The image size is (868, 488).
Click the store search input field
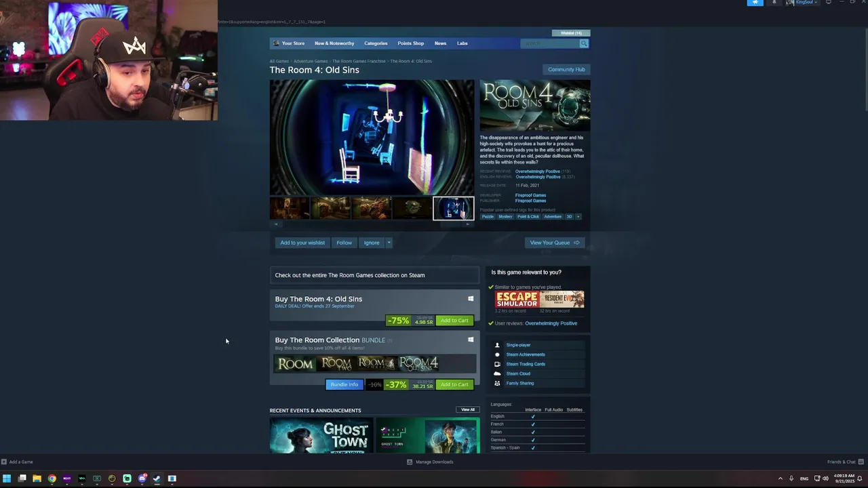[x=550, y=43]
